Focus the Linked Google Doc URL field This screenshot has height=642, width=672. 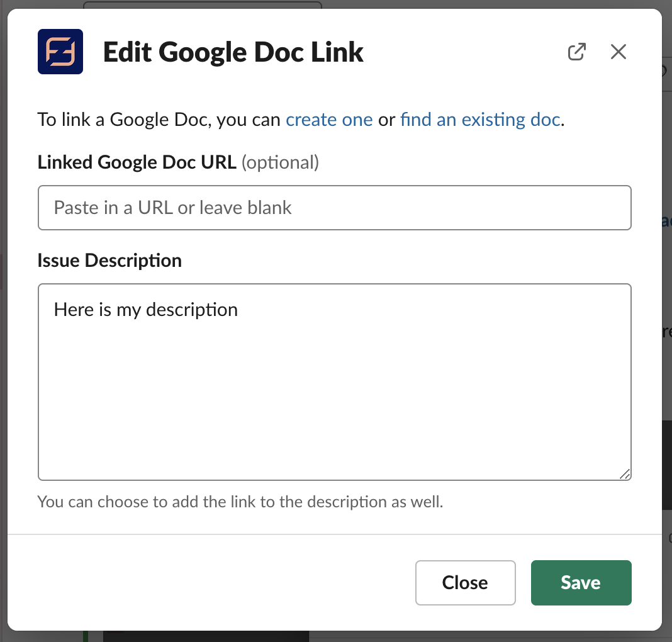[334, 208]
